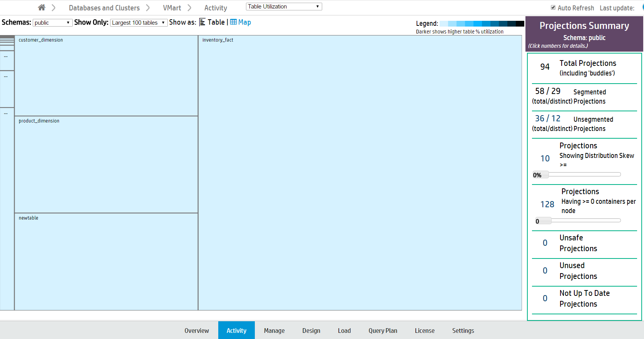Go to the Settings tab
Viewport: 644px width, 339px height.
click(x=463, y=331)
